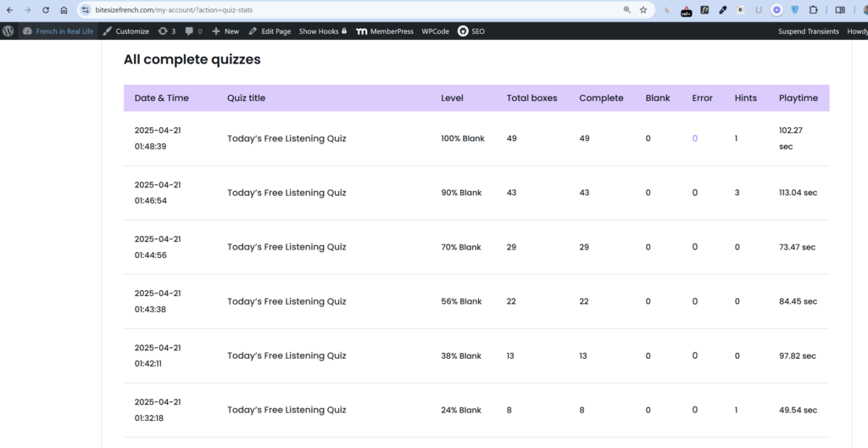Click the 24% Blank level cell
This screenshot has height=448, width=868.
[461, 411]
